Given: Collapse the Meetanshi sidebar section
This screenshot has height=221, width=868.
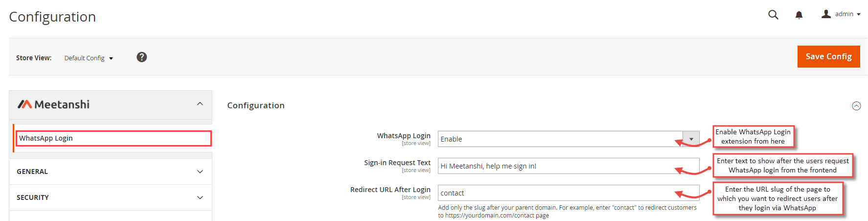Looking at the screenshot, I should 200,104.
